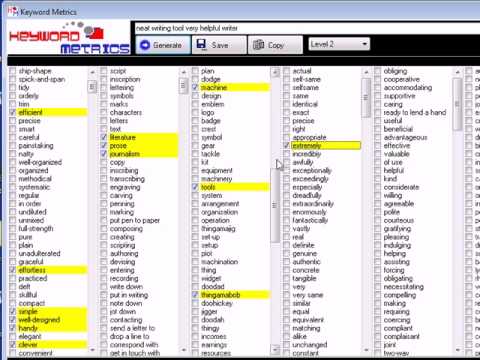Click the keyword phrase input field
This screenshot has height=360, width=480.
click(307, 28)
